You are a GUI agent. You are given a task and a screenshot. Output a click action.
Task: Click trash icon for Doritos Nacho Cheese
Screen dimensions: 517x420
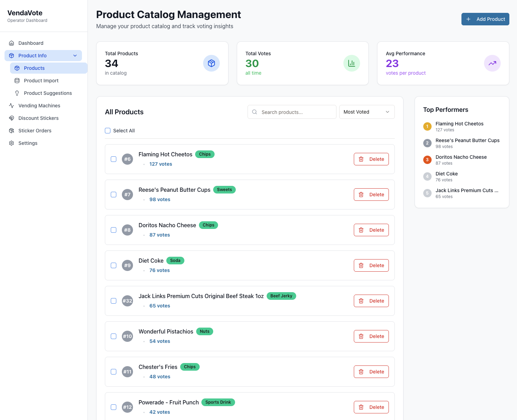(x=361, y=230)
